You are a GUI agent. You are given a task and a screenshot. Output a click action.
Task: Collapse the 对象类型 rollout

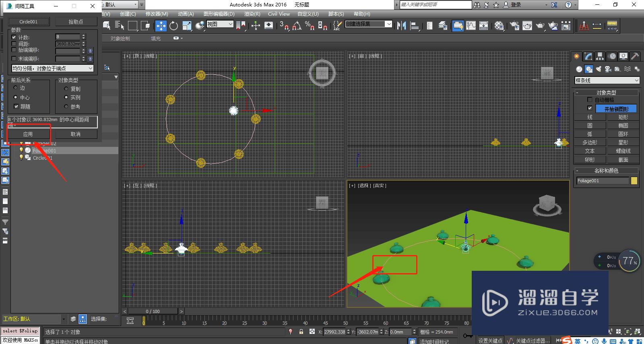(x=607, y=93)
